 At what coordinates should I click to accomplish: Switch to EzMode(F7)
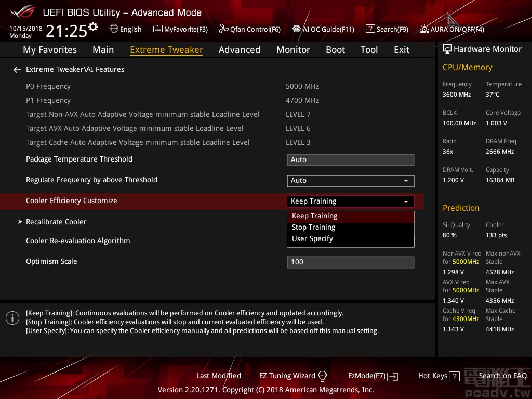click(x=373, y=376)
